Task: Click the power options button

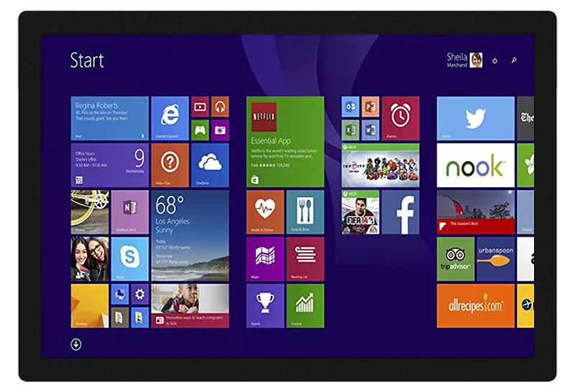Action: 494,61
